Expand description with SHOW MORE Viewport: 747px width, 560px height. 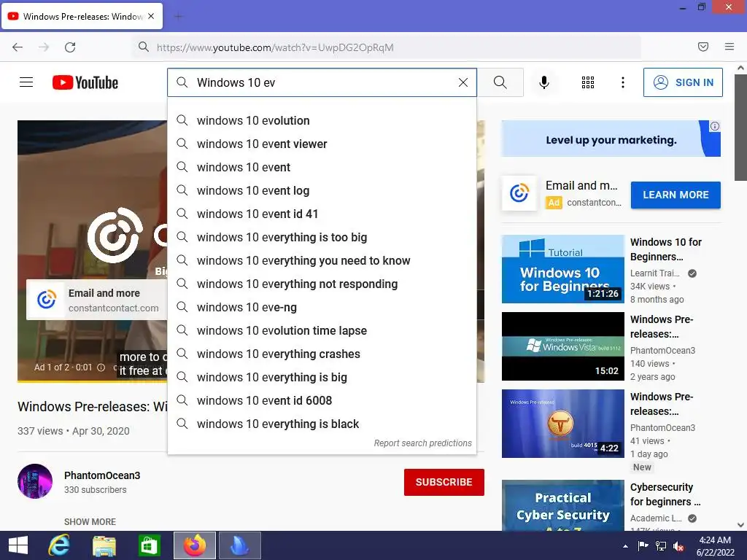(90, 521)
